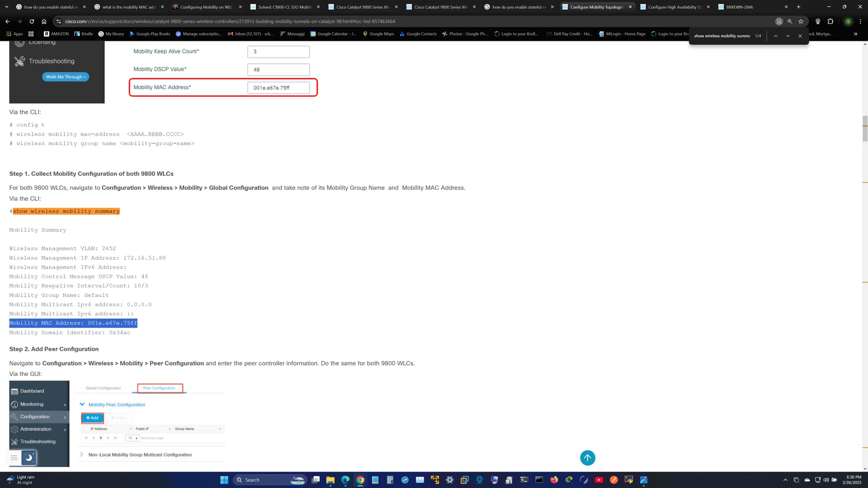Image resolution: width=868 pixels, height=488 pixels.
Task: Close the BRKEWN-2846 tab
Action: (x=786, y=7)
